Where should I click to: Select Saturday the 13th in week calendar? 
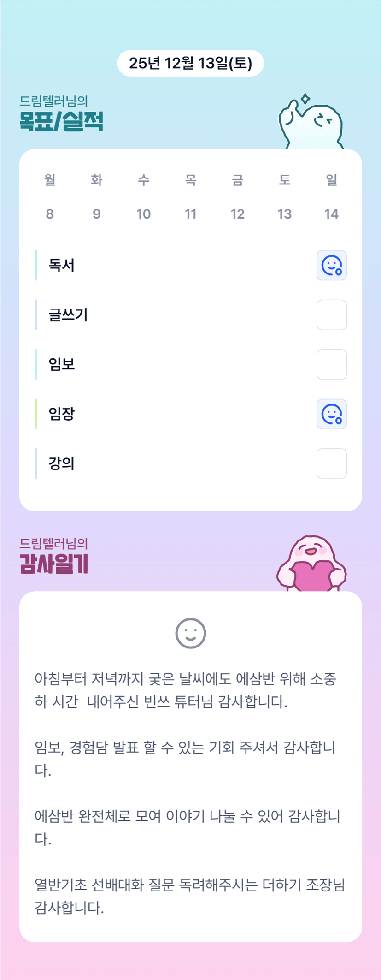[285, 214]
